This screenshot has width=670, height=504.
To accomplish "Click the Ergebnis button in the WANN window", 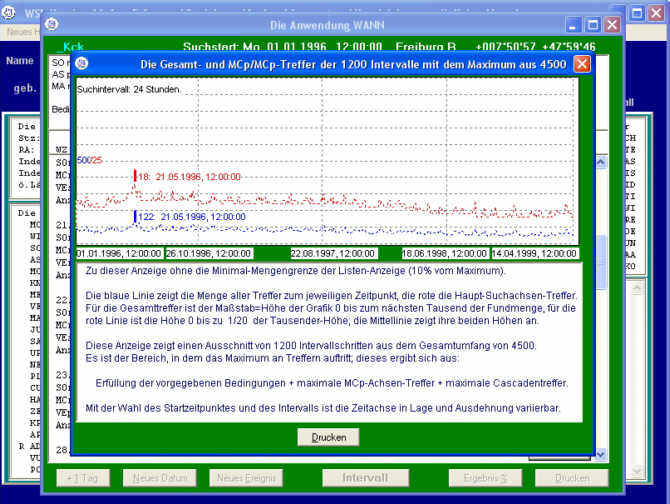I will 485,478.
